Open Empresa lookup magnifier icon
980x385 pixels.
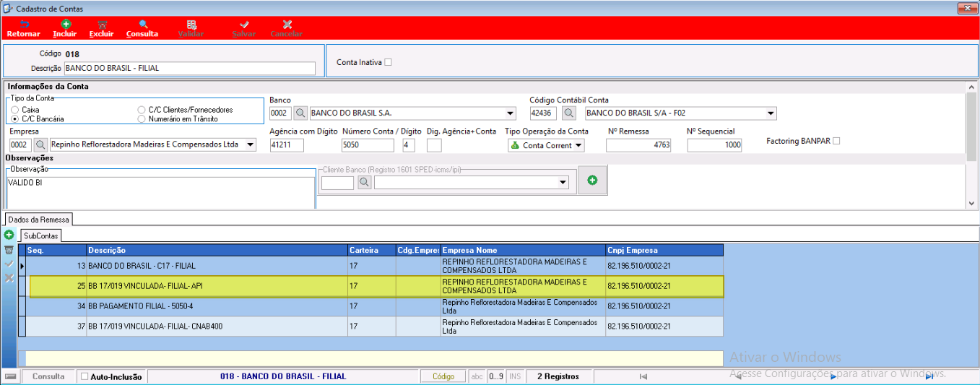pos(40,144)
